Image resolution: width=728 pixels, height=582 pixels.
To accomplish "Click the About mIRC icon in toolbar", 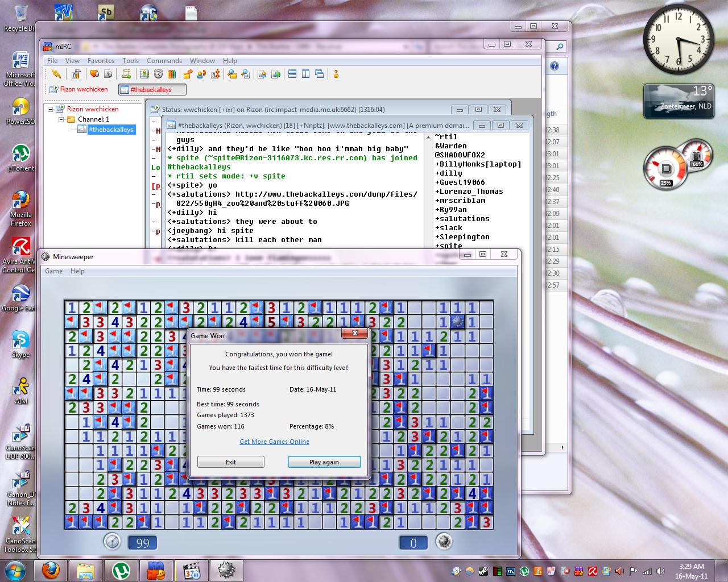I will pyautogui.click(x=336, y=74).
